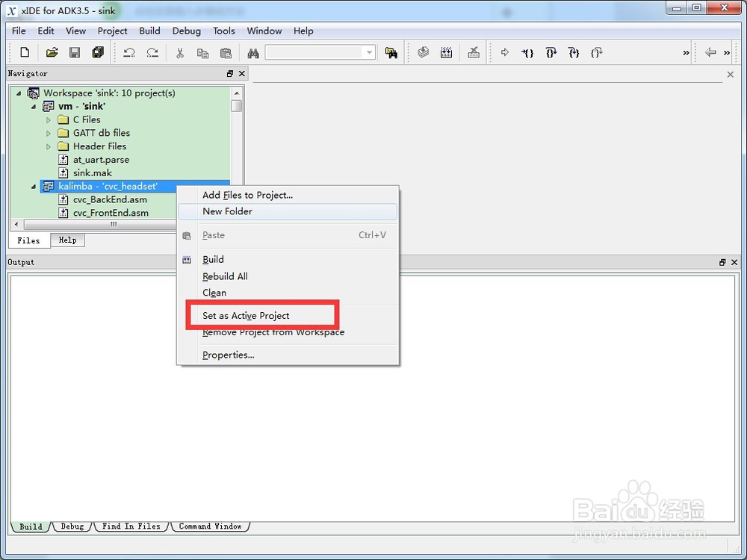The image size is (747, 560).
Task: Switch to Find In Files output tab
Action: tap(131, 526)
